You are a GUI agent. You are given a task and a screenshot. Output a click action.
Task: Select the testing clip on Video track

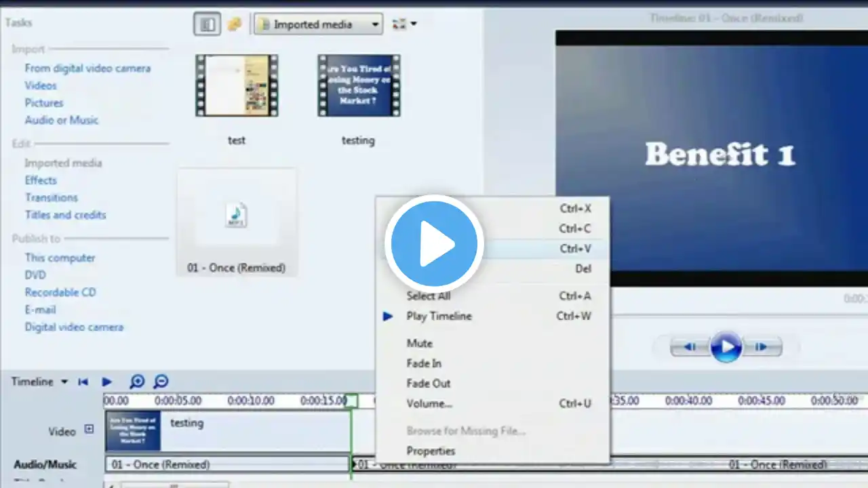click(228, 430)
